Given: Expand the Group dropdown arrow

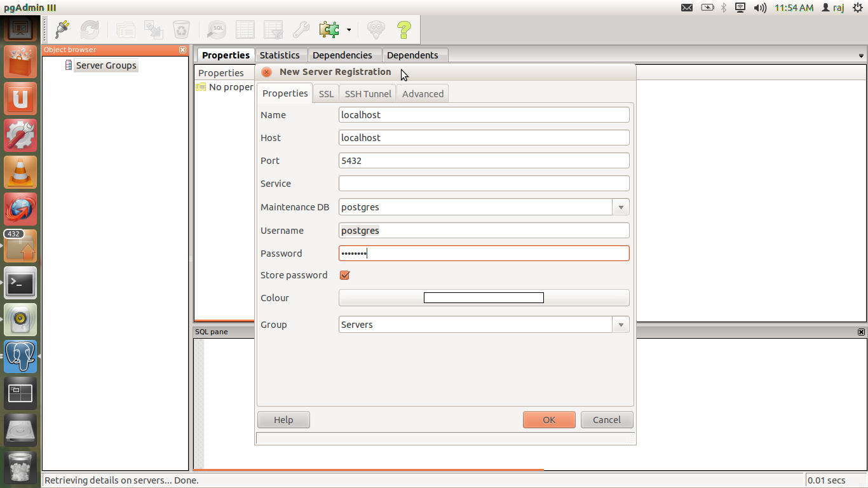Looking at the screenshot, I should click(621, 325).
